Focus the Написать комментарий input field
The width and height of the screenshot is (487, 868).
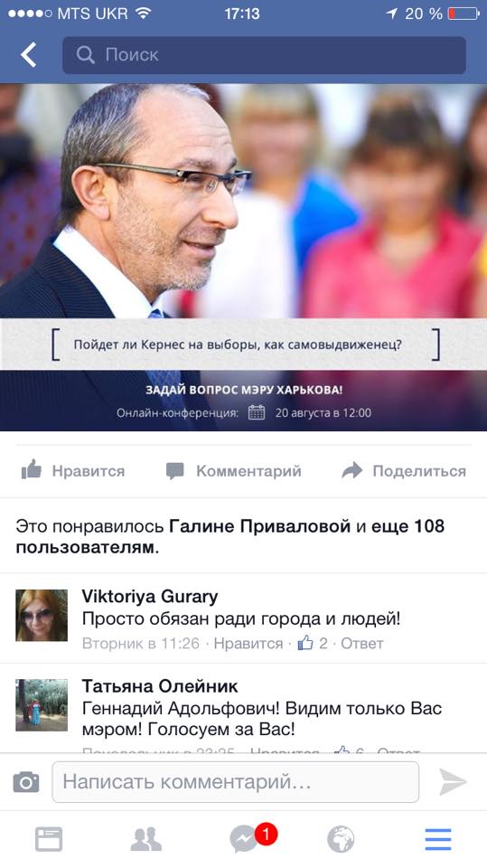(x=235, y=781)
